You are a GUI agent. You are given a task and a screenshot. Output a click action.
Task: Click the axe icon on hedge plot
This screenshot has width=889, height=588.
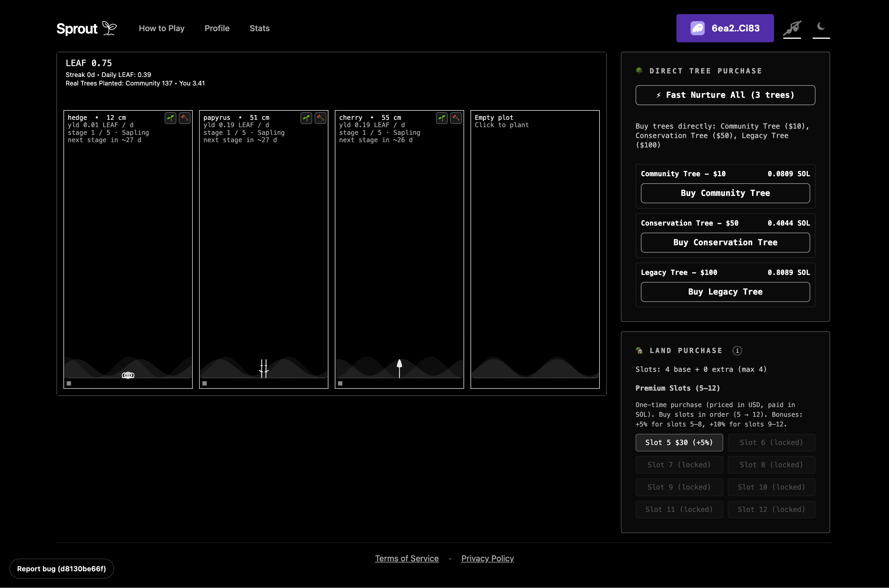tap(184, 118)
